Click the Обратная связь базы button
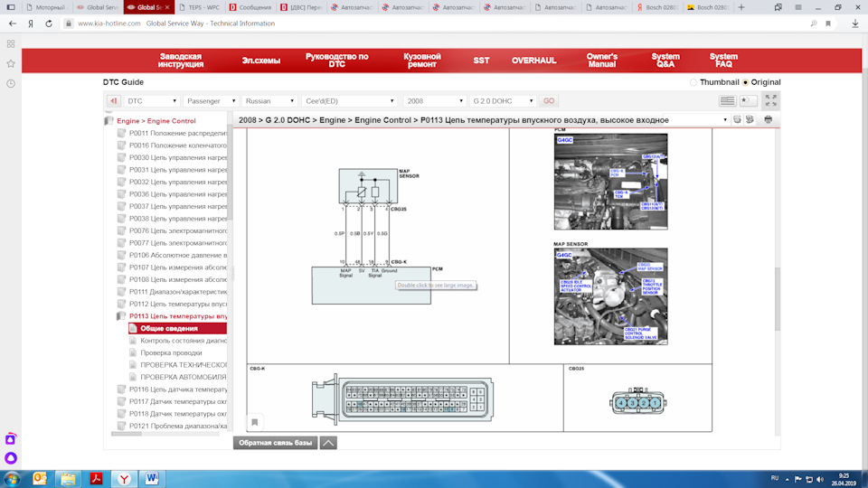The image size is (868, 488). (x=275, y=443)
